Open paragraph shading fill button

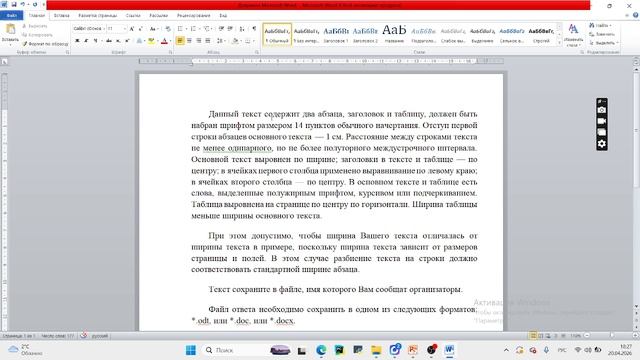point(235,40)
